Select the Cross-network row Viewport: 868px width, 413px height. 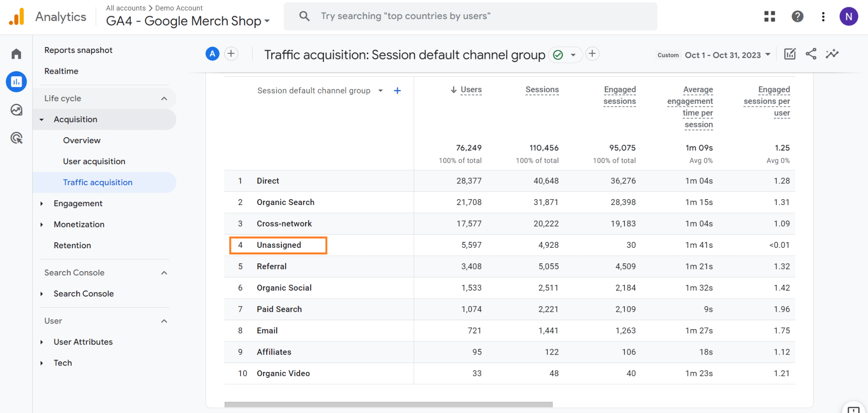tap(509, 224)
